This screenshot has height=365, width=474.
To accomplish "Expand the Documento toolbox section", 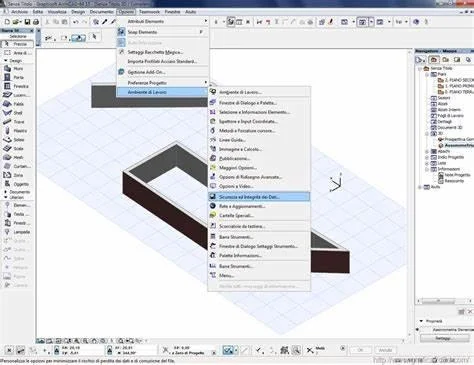I will pos(5,192).
